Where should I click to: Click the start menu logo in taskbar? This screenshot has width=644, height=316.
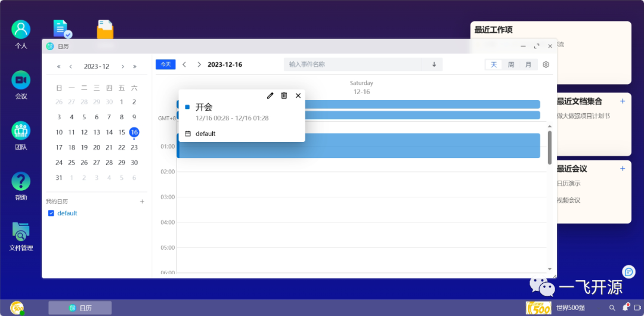[x=17, y=308]
